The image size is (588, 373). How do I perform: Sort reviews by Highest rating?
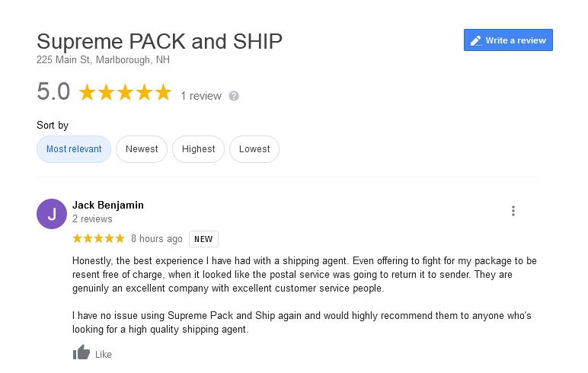pos(198,149)
